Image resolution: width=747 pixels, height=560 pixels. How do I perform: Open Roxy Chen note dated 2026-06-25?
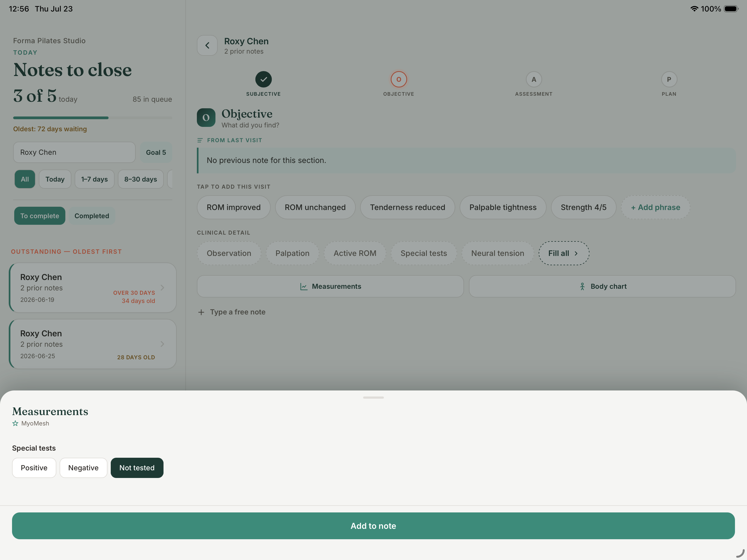tap(93, 344)
